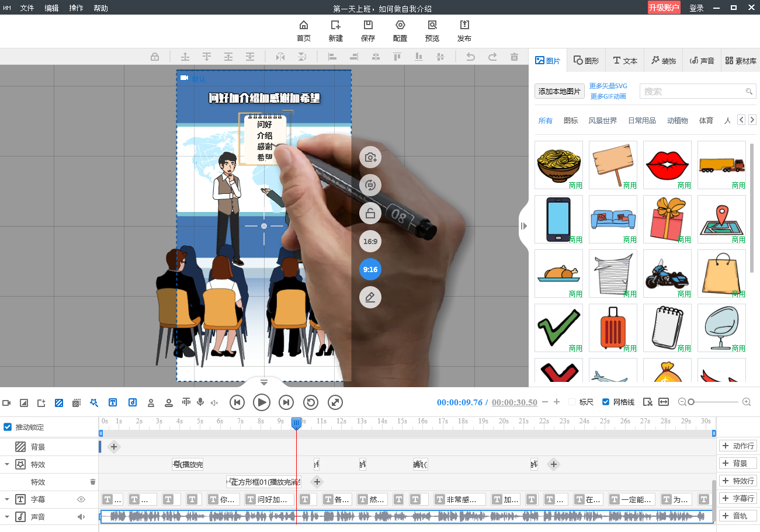This screenshot has width=760, height=532.
Task: Click the magic-wand effects icon in timeline toolbar
Action: click(94, 402)
